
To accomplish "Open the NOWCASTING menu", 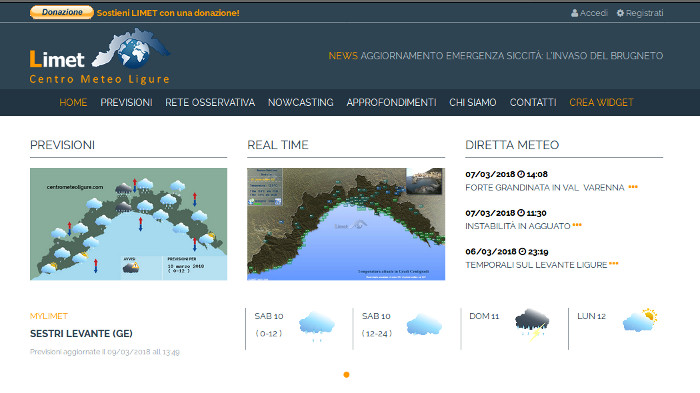I will point(300,102).
